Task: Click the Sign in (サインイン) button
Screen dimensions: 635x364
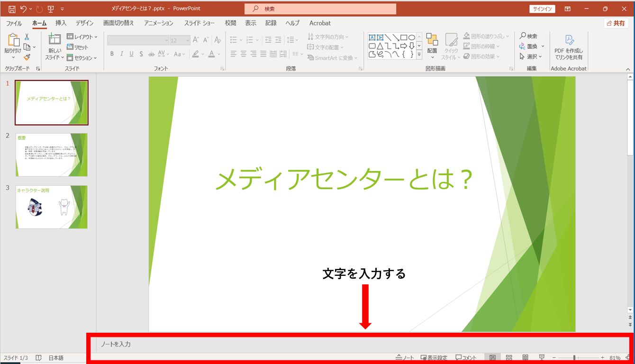Action: pos(542,9)
